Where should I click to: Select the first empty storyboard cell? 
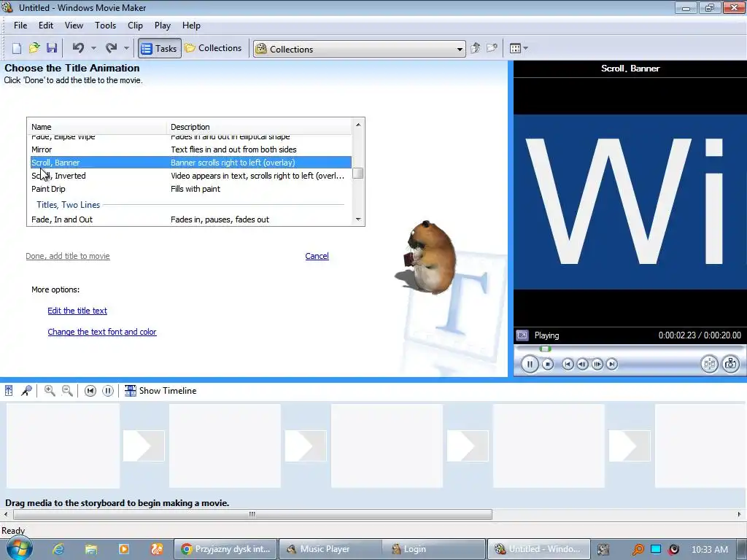pyautogui.click(x=63, y=446)
